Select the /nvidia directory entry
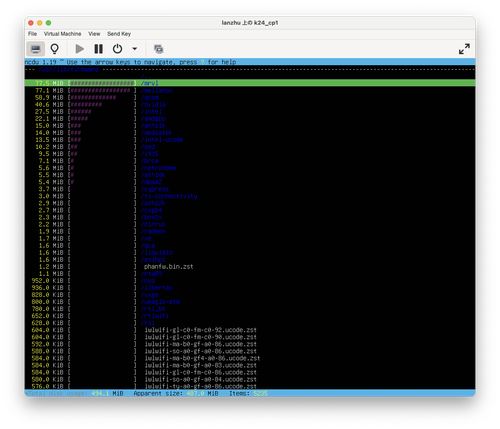500x429 pixels. tap(153, 104)
